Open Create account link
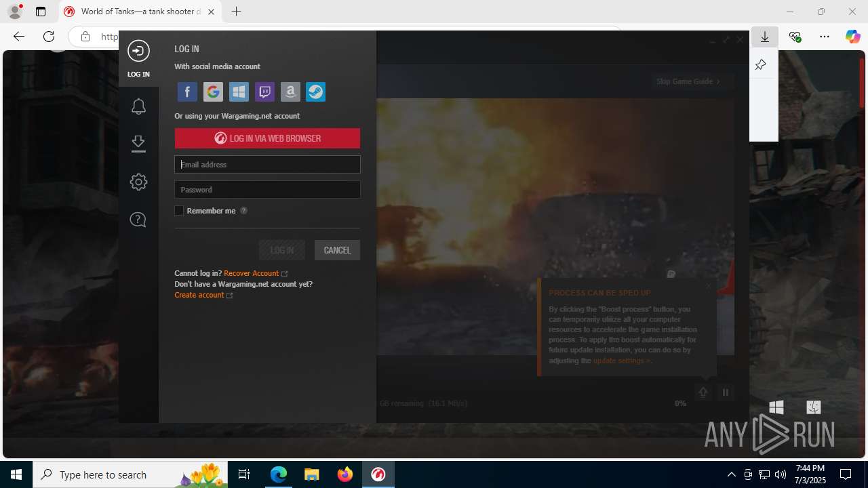868x488 pixels. tap(199, 295)
